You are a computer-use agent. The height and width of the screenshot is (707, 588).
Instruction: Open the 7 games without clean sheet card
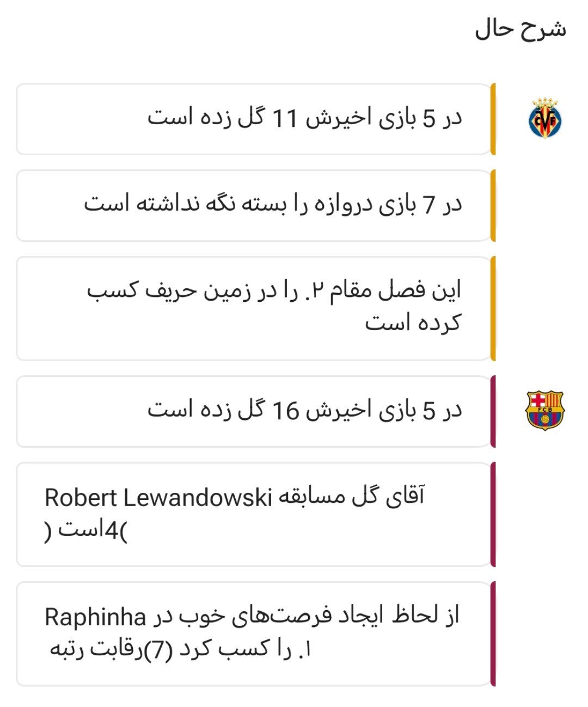point(254,205)
